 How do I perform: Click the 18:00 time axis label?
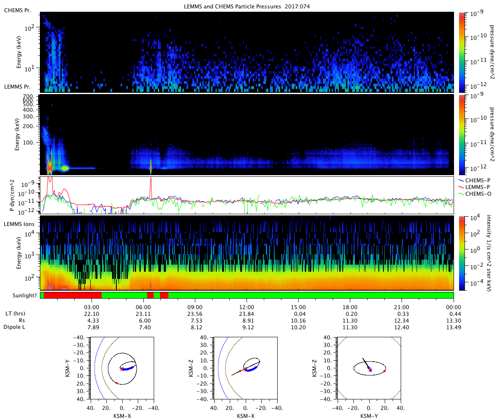(350, 307)
